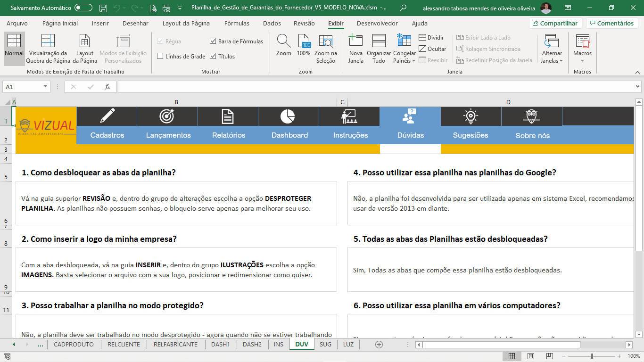644x362 pixels.
Task: Switch to the DASH1 sheet tab
Action: point(220,345)
